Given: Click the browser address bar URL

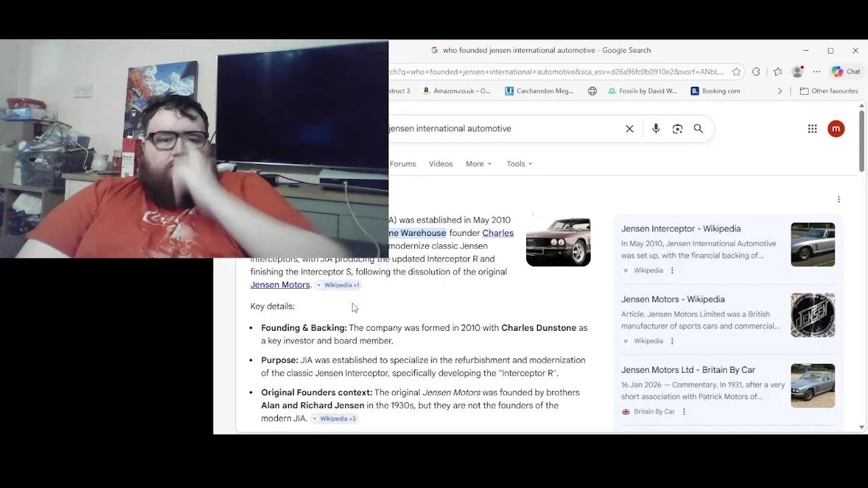Looking at the screenshot, I should [x=556, y=71].
